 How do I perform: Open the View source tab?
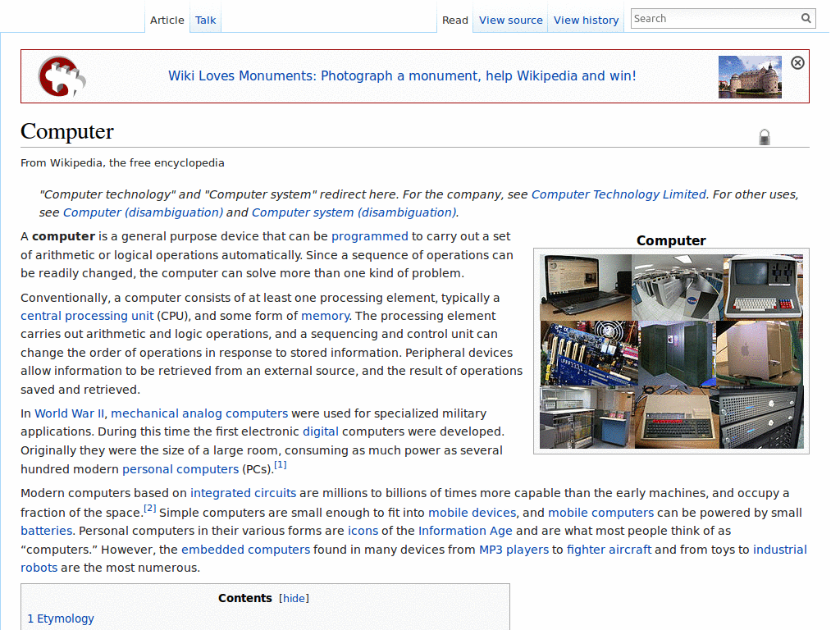(x=510, y=21)
